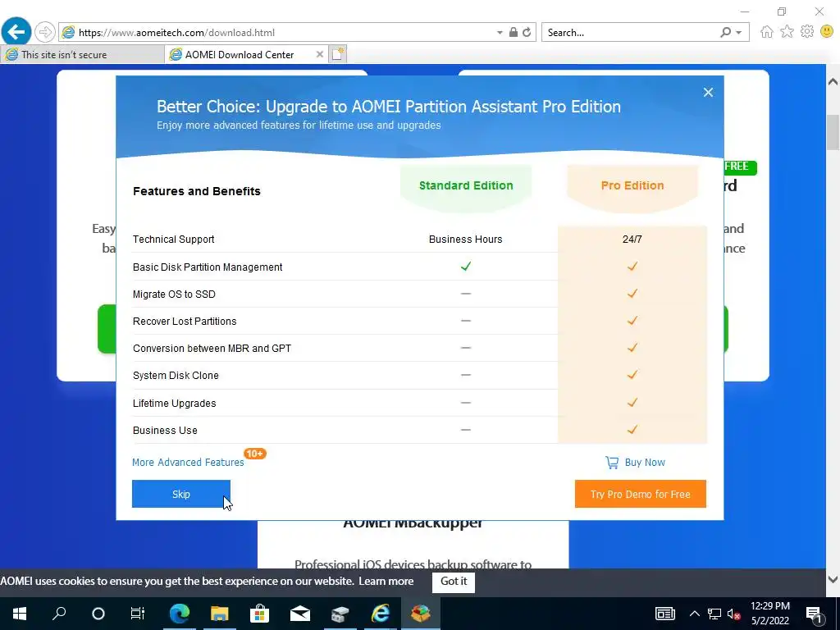Click the installer package icon in taskbar
Image resolution: width=840 pixels, height=630 pixels.
click(x=421, y=614)
